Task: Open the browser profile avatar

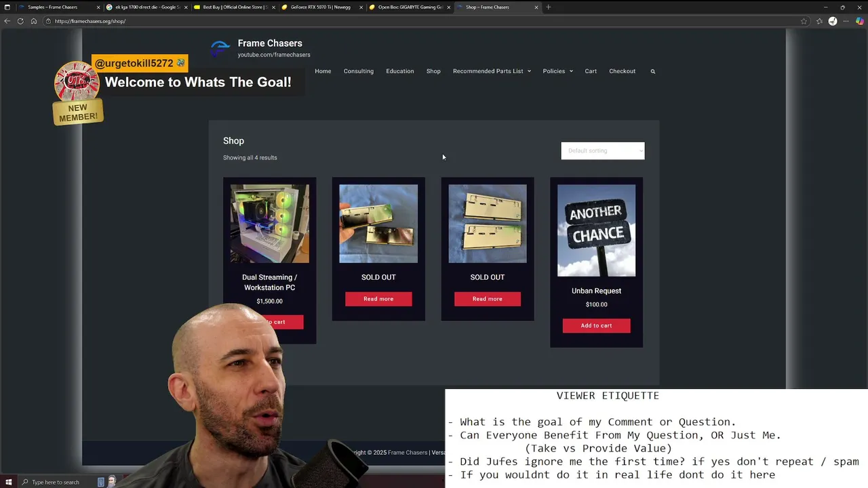Action: (x=833, y=21)
